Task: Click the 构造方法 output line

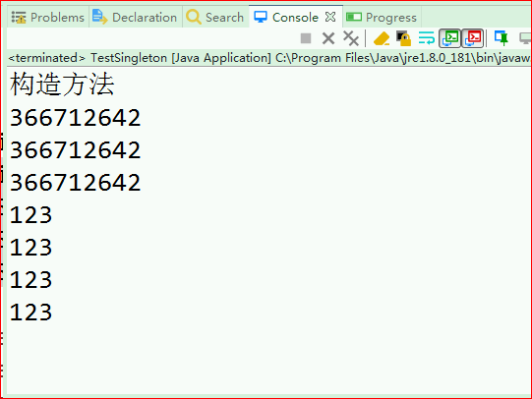Action: pos(62,85)
